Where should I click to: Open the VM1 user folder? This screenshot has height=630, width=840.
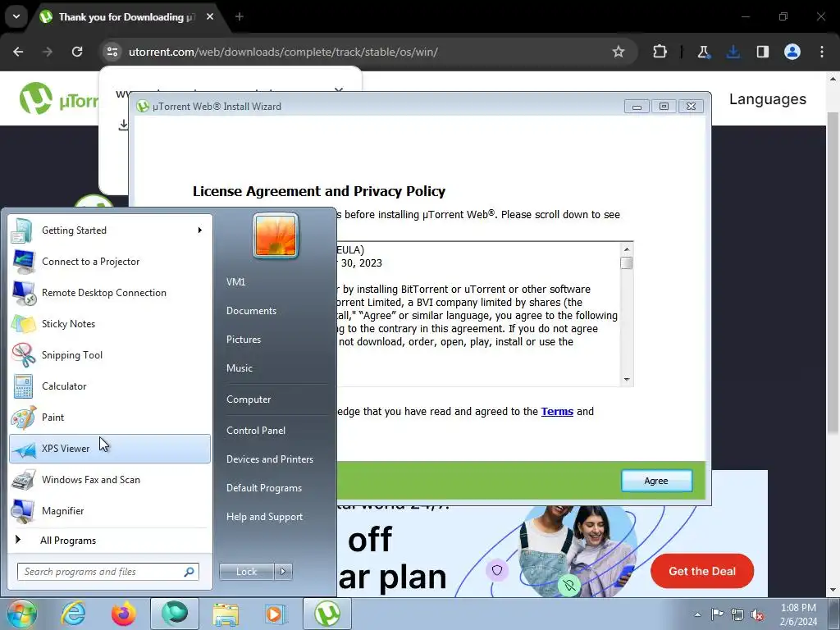click(235, 282)
